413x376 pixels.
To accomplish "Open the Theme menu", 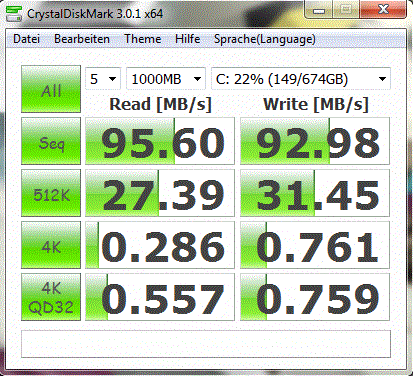I will (143, 39).
